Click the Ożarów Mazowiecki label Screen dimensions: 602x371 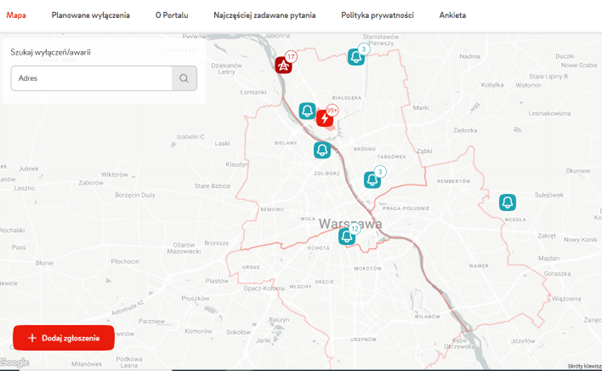[x=184, y=248]
